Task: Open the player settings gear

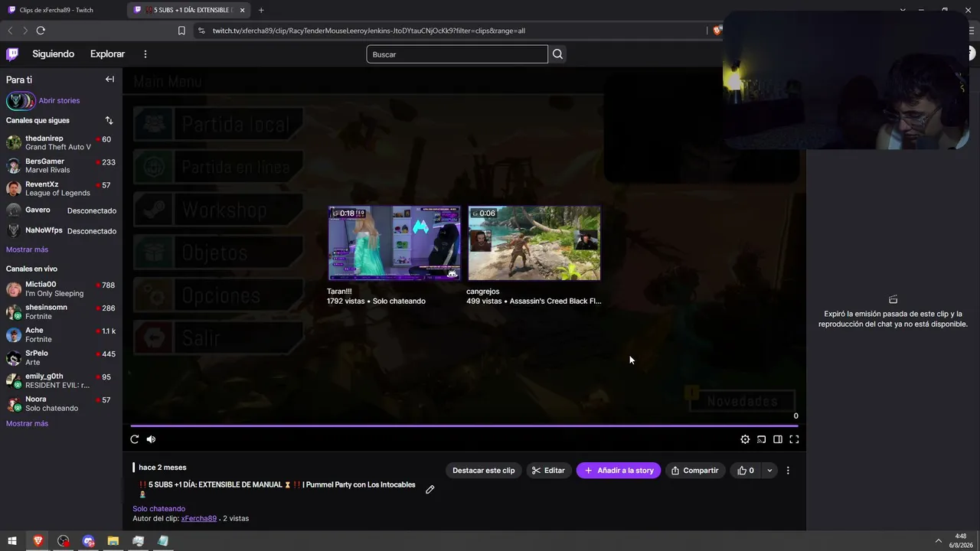Action: [745, 439]
